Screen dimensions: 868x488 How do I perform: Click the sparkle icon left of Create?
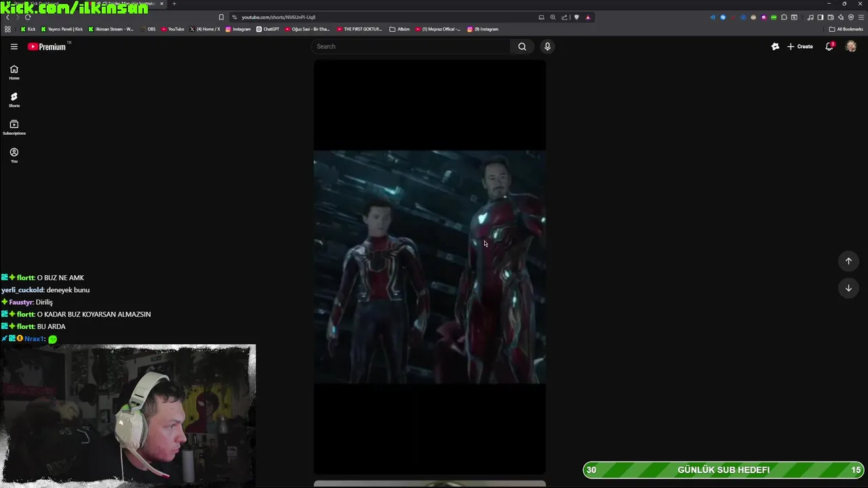point(775,46)
